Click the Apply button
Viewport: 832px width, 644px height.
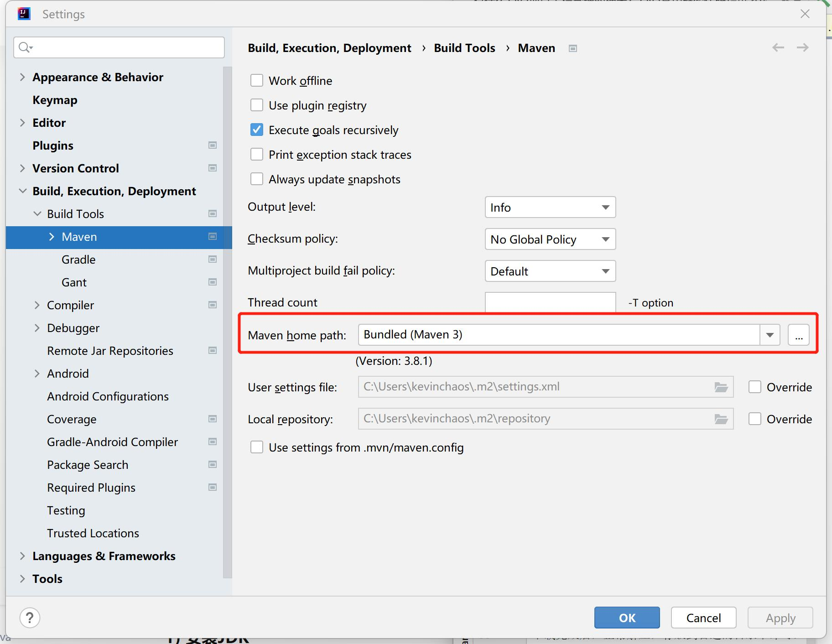tap(780, 618)
